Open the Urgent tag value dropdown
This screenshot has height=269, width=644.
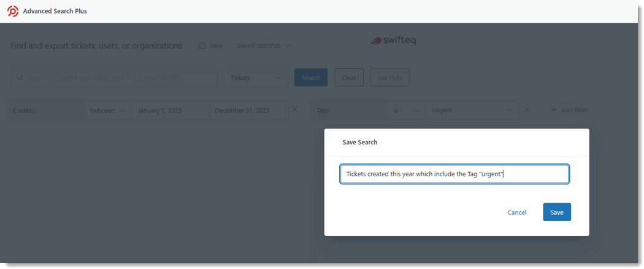pyautogui.click(x=472, y=110)
